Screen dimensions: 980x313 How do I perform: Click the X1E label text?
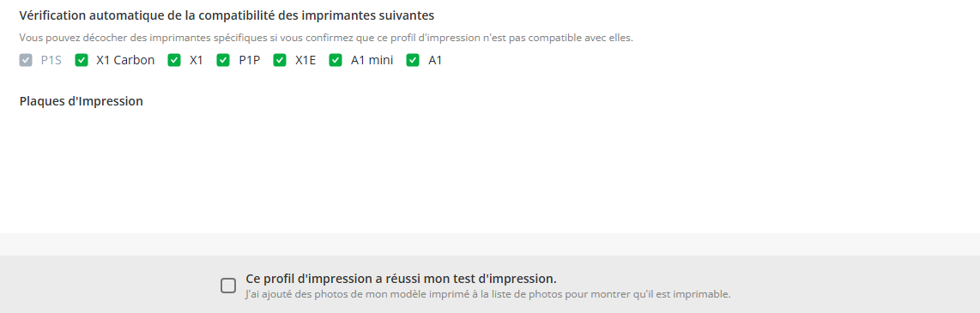coord(305,61)
